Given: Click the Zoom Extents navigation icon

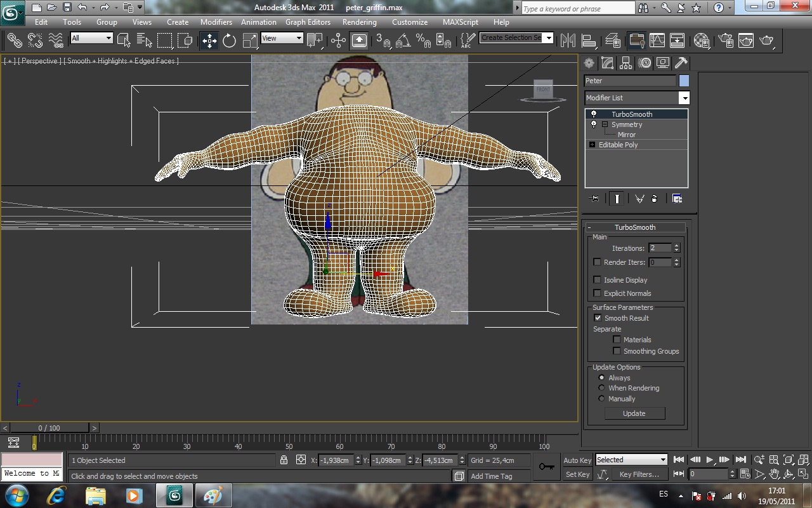Looking at the screenshot, I should pos(789,460).
